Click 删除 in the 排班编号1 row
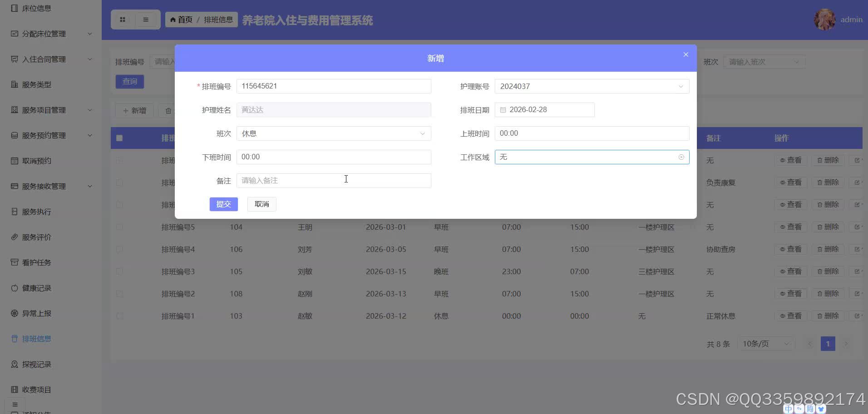Screen dimensions: 868x414 pos(828,316)
